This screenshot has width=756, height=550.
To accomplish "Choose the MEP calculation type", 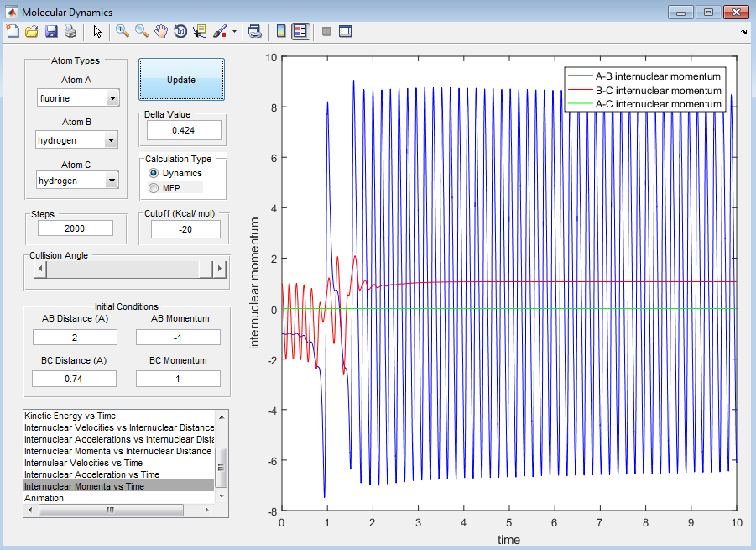I will point(154,188).
